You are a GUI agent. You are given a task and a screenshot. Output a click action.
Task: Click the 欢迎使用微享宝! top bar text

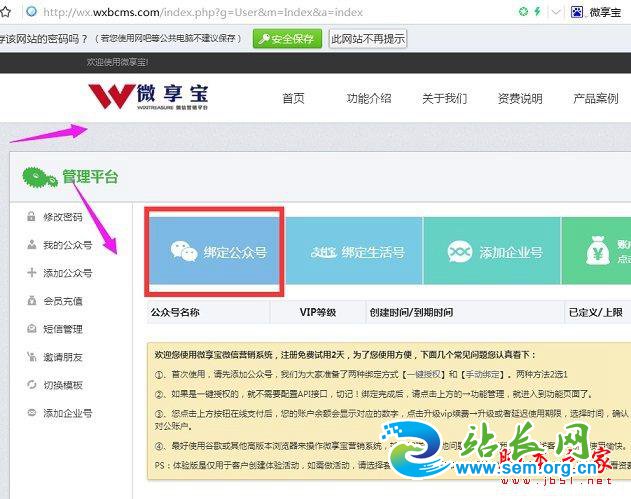coord(118,62)
